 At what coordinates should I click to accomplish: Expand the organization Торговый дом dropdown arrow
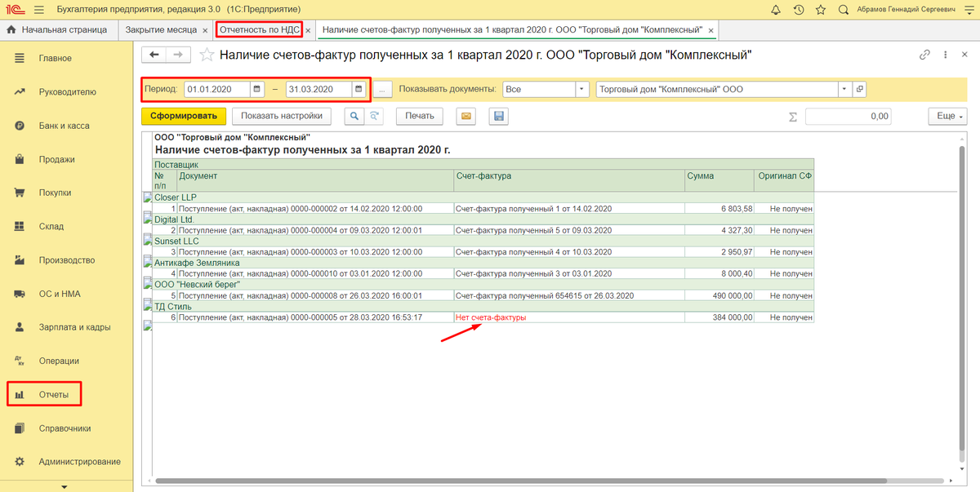845,89
